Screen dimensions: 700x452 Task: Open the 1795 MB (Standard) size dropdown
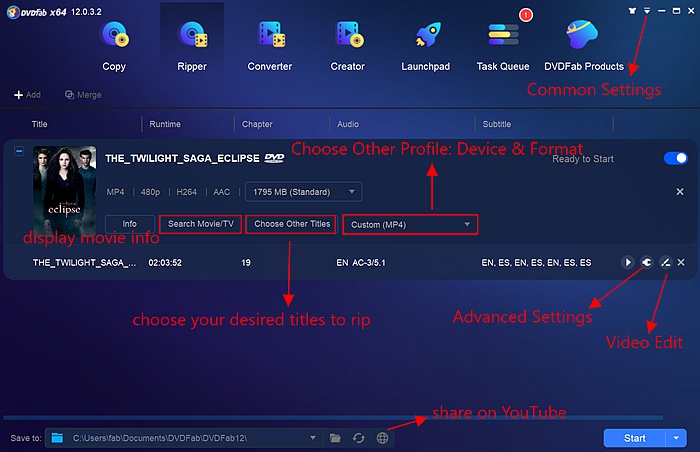coord(304,192)
